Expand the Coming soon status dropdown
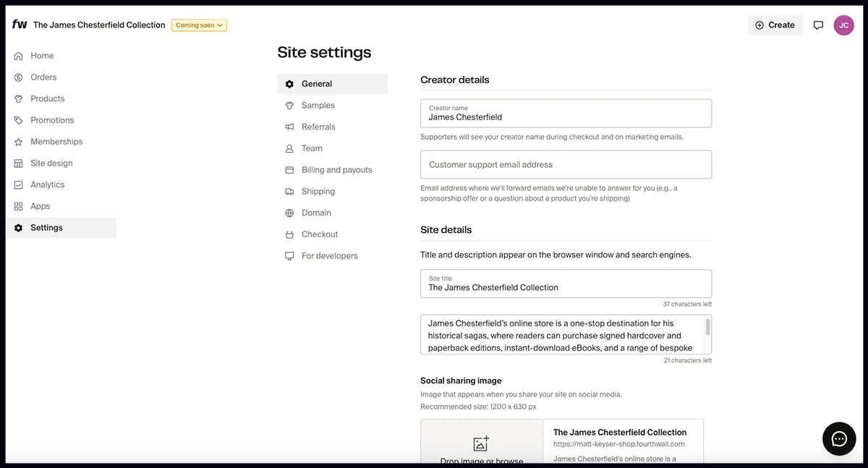Image resolution: width=868 pixels, height=468 pixels. [x=199, y=25]
